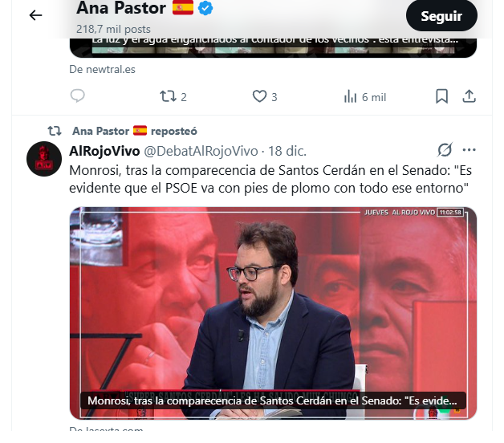Screen dimensions: 504x443
Task: Open the De newtral.es source link
Action: (102, 70)
